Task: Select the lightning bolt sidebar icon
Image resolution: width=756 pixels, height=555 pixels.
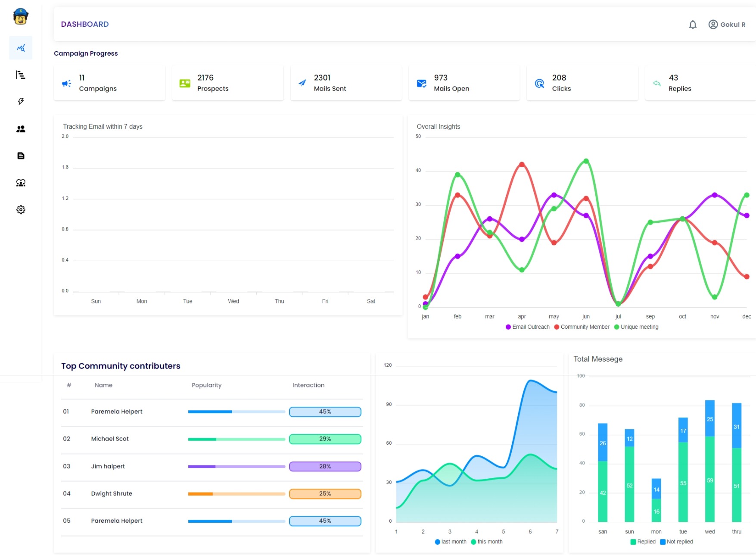Action: [21, 102]
